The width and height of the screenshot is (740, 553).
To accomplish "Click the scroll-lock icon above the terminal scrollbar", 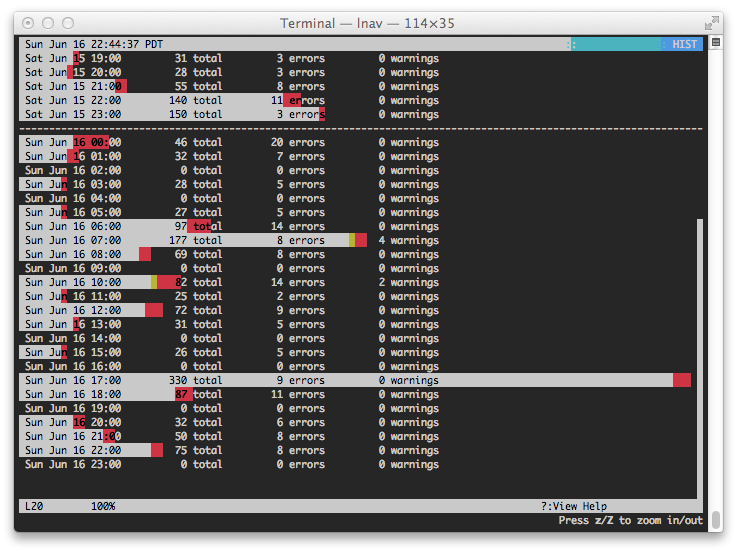I will (x=715, y=43).
